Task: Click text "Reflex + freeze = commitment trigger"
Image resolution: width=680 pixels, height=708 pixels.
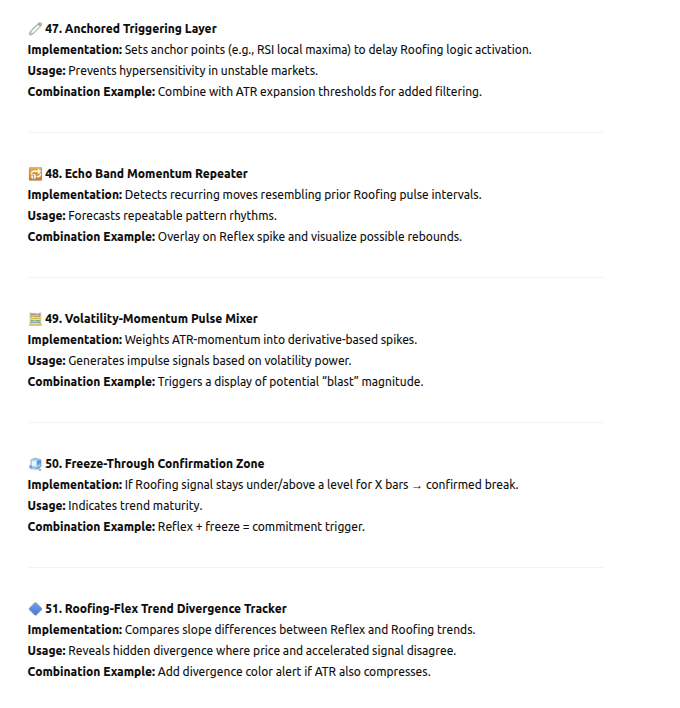Action: point(260,527)
